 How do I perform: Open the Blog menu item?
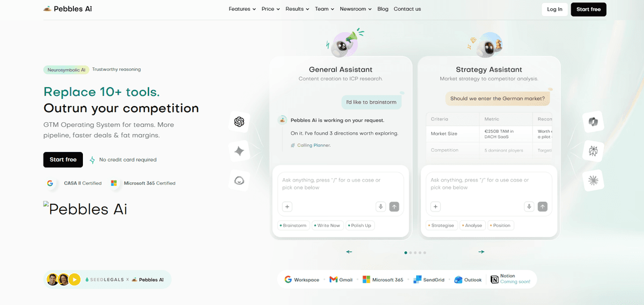pyautogui.click(x=383, y=9)
